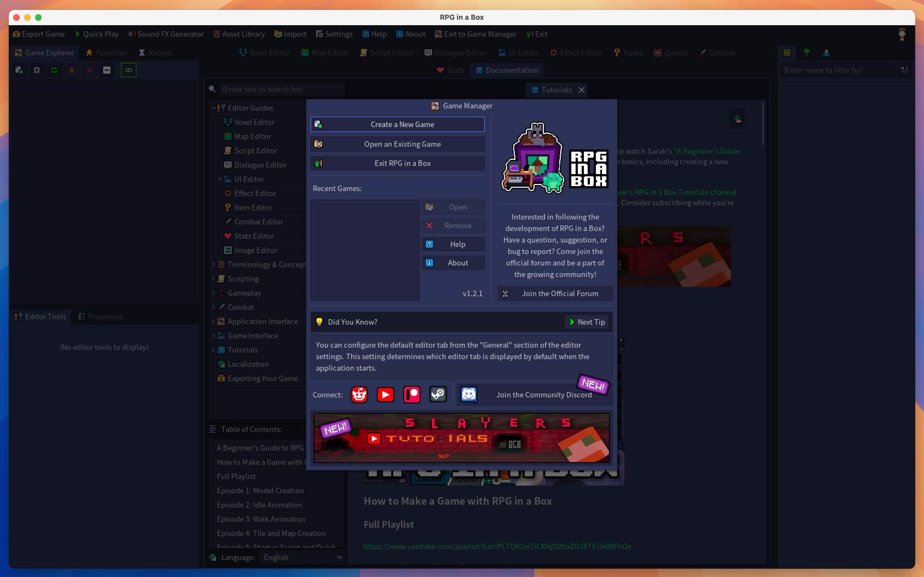This screenshot has height=577, width=924.
Task: Open the YouTube channel icon
Action: [385, 395]
